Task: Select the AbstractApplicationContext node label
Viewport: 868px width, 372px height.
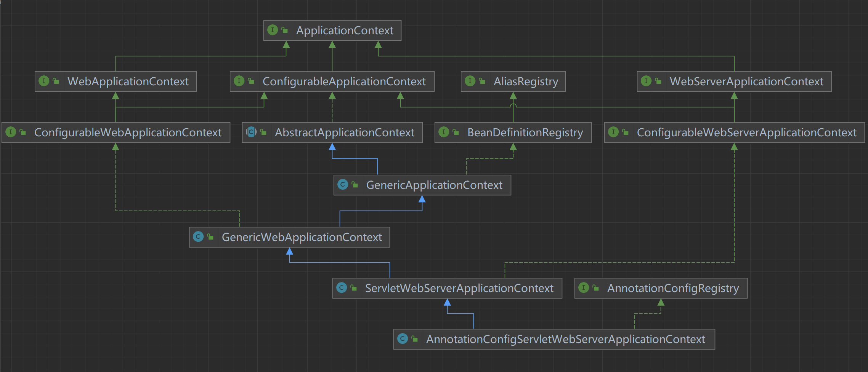Action: 344,133
